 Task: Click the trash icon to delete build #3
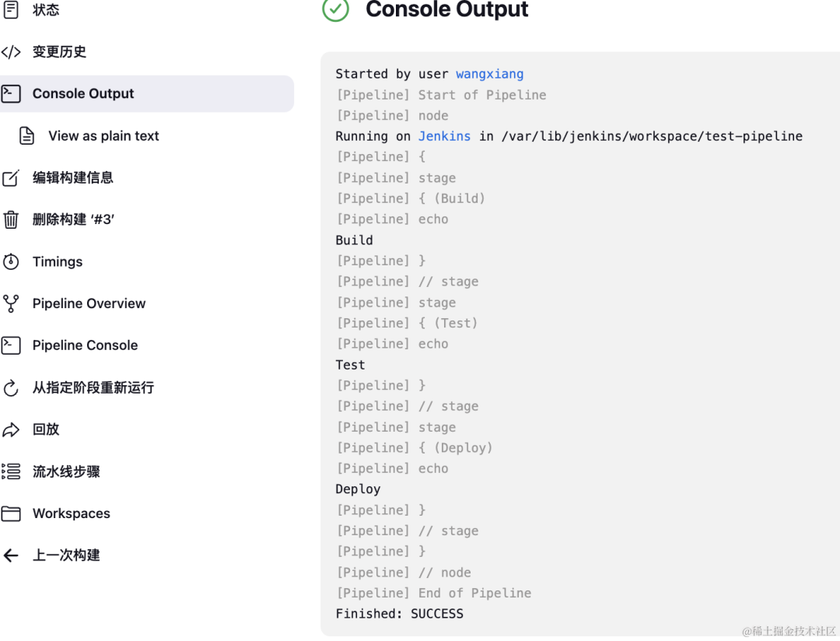pyautogui.click(x=11, y=219)
